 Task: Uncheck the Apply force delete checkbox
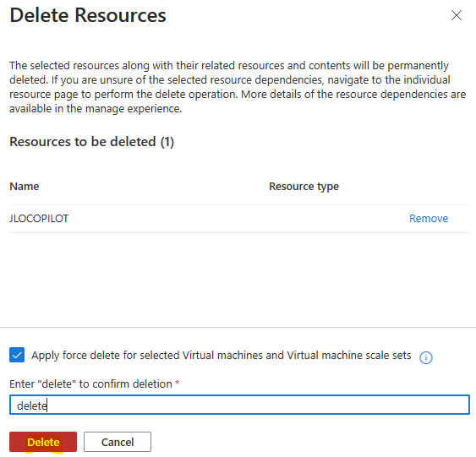pos(17,355)
